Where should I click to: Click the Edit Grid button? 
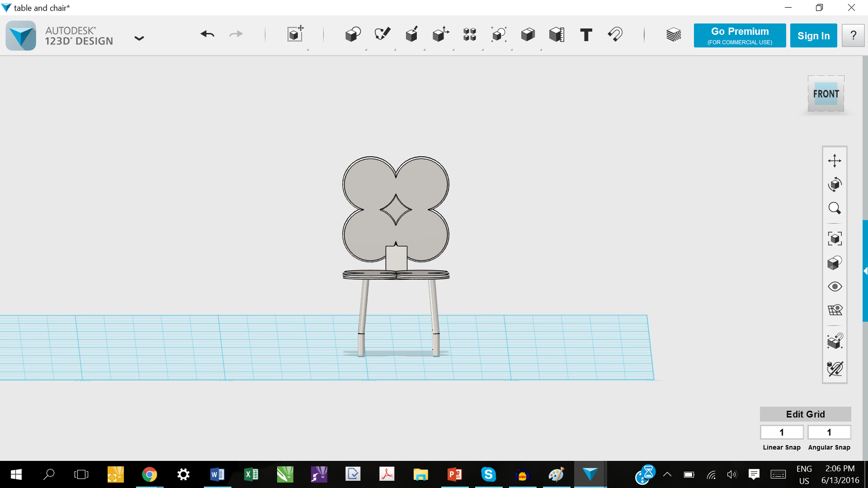pyautogui.click(x=805, y=414)
